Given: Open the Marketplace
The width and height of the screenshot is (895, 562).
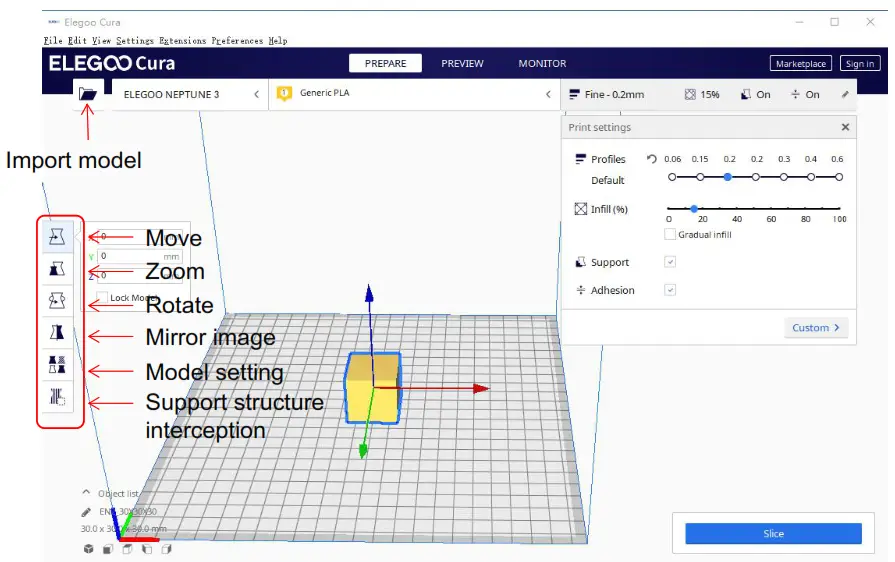Looking at the screenshot, I should tap(801, 63).
